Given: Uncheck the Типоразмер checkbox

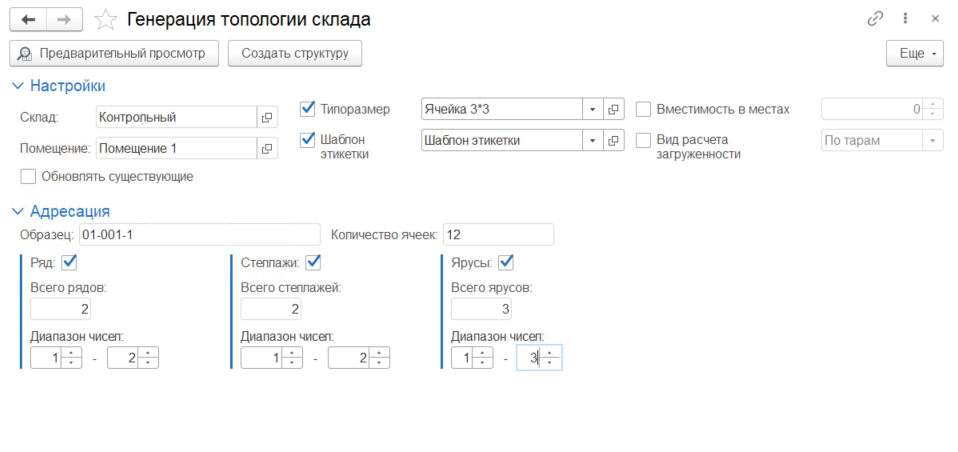Looking at the screenshot, I should 308,109.
